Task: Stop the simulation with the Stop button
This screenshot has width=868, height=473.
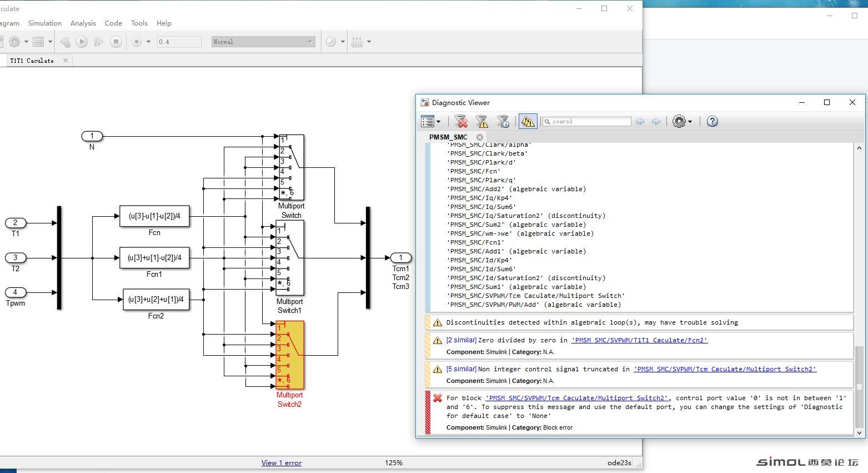Action: 116,42
